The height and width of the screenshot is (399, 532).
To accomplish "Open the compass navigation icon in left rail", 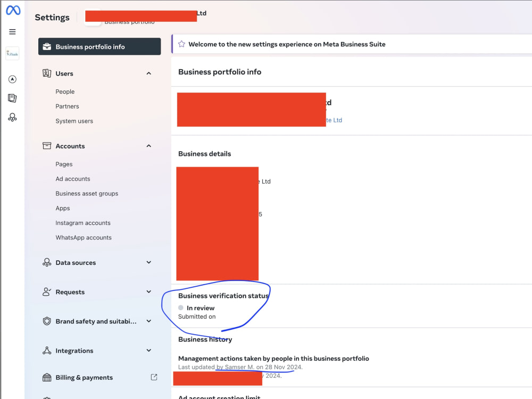I will pos(12,79).
